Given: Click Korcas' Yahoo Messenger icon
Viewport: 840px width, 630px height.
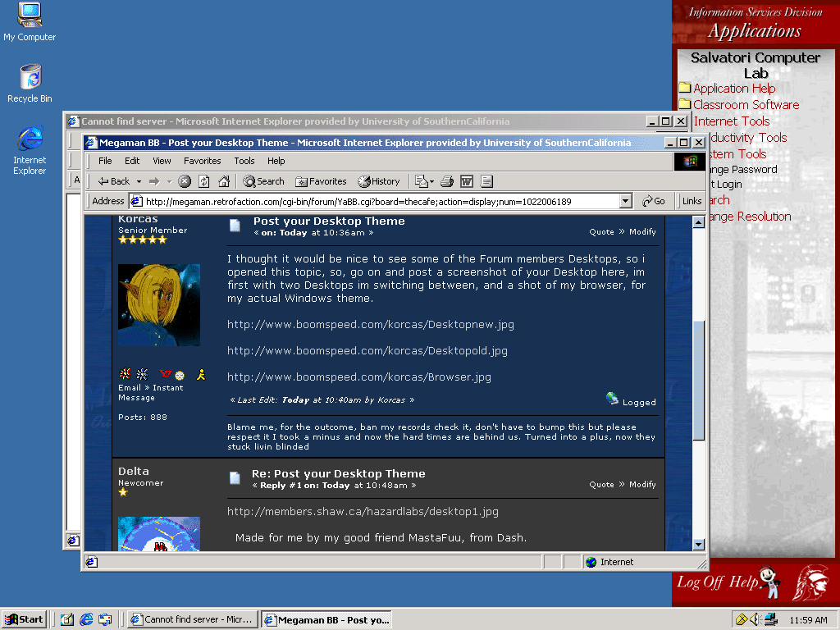Looking at the screenshot, I should coord(165,375).
